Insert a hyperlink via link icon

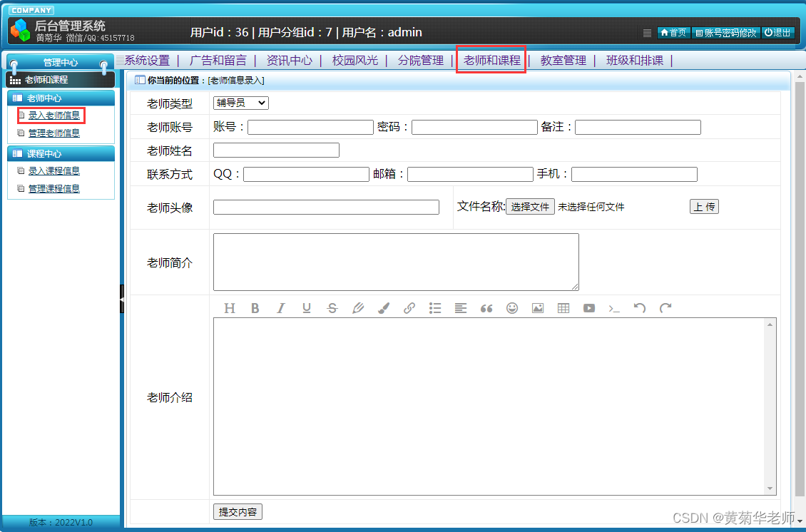(x=409, y=308)
